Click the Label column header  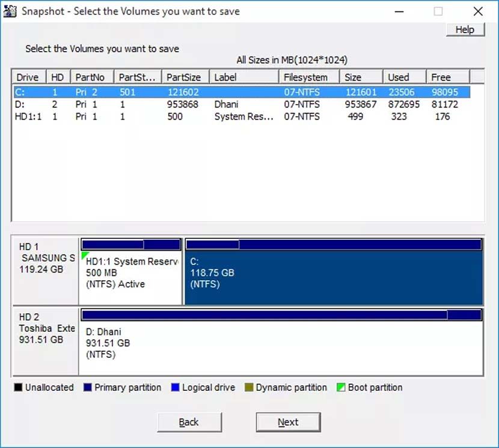click(x=244, y=77)
